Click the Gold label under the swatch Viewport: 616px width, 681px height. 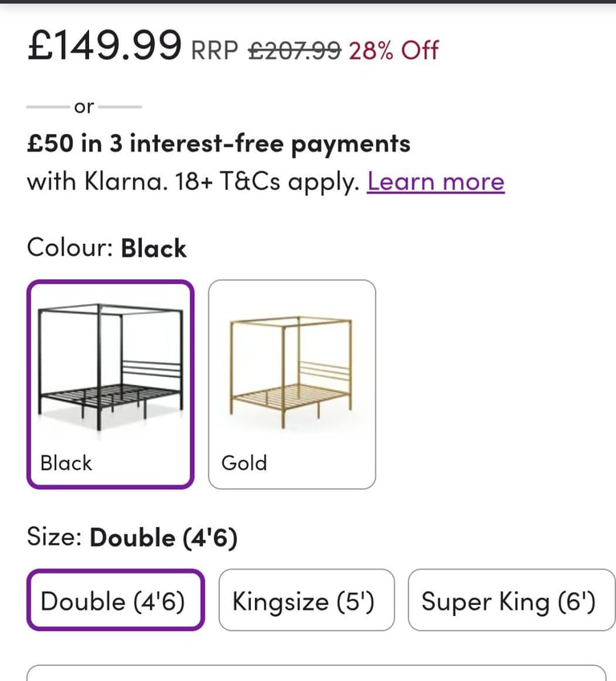[x=244, y=463]
